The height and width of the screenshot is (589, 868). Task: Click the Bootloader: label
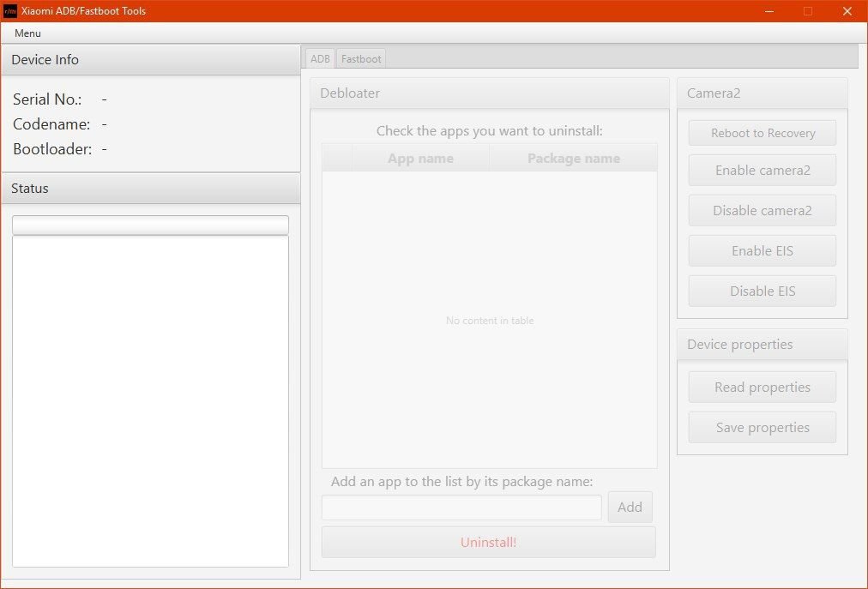(52, 149)
